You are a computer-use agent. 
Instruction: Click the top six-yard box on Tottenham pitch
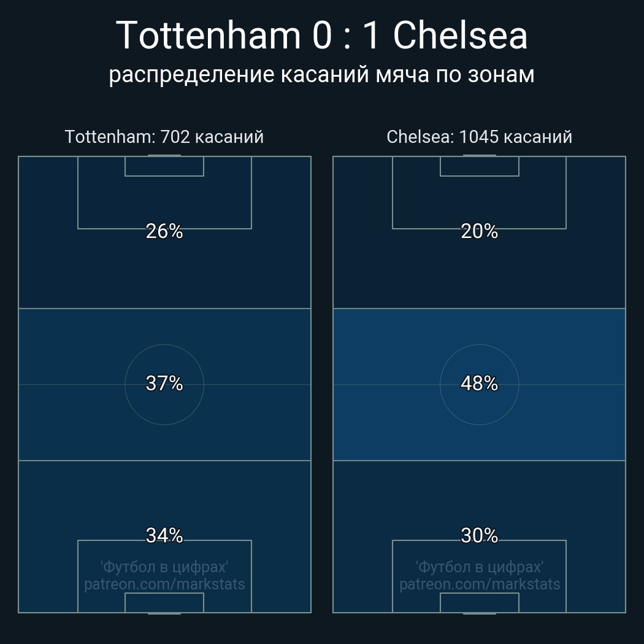pos(164,166)
